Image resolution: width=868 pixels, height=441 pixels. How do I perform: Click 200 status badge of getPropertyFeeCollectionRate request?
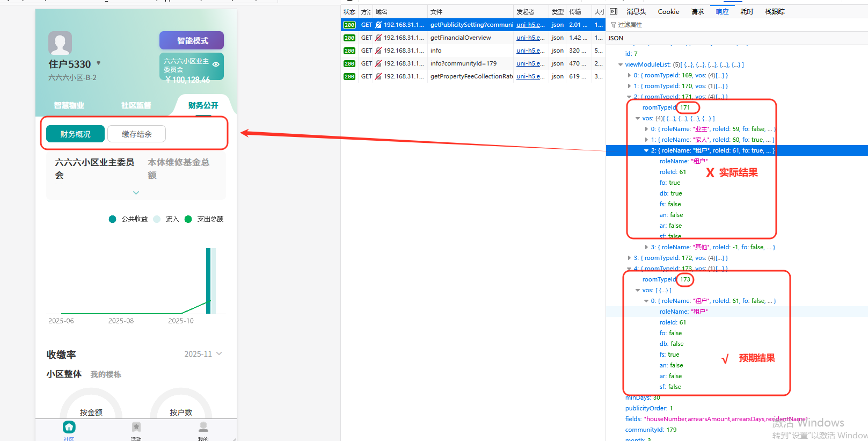[x=349, y=76]
